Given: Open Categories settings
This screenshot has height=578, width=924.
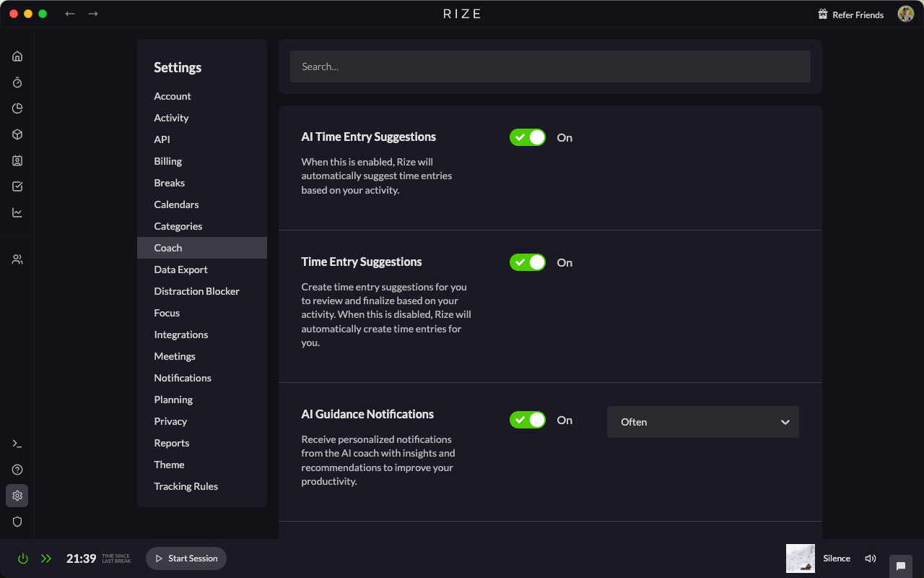Looking at the screenshot, I should pos(202,226).
